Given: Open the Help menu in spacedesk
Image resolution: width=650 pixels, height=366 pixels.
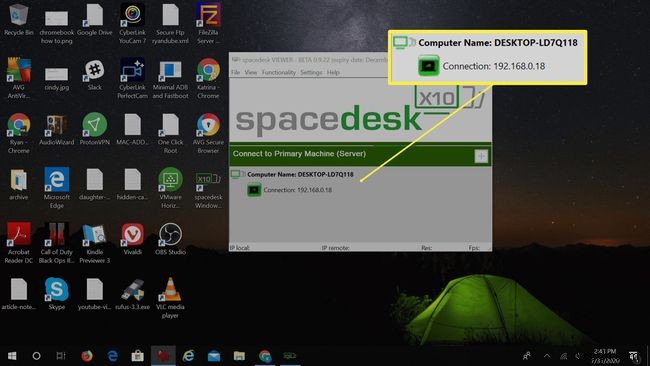Looking at the screenshot, I should [333, 72].
